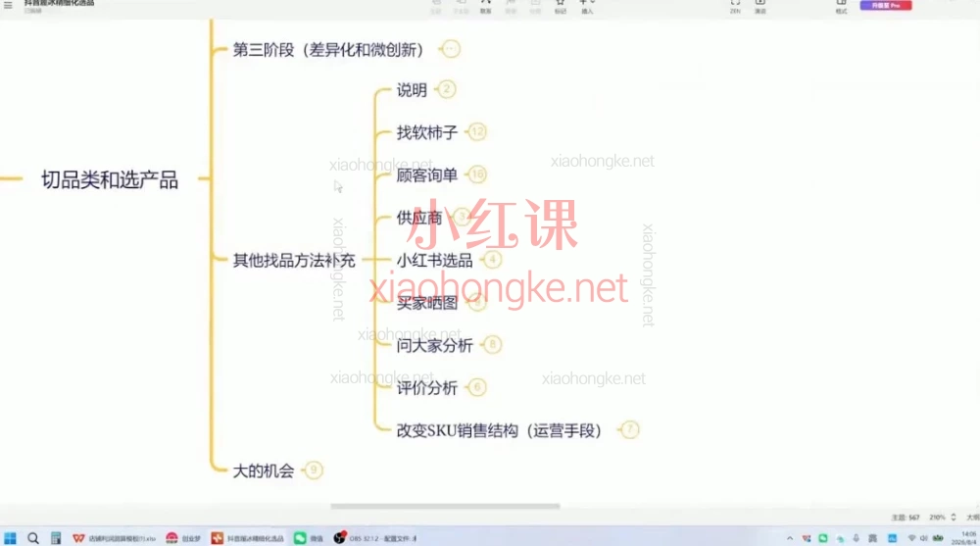Screen dimensions: 980x546
Task: Expand the 说明 node child count
Action: pyautogui.click(x=446, y=89)
